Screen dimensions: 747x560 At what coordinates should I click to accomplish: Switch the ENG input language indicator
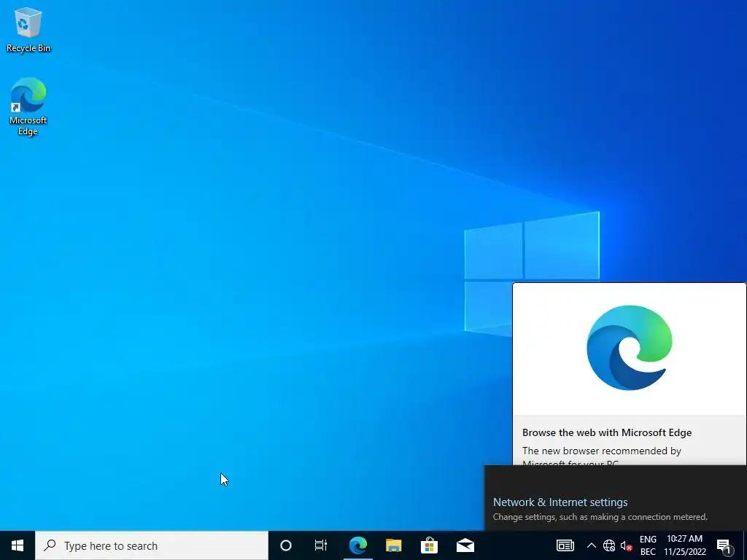coord(648,545)
